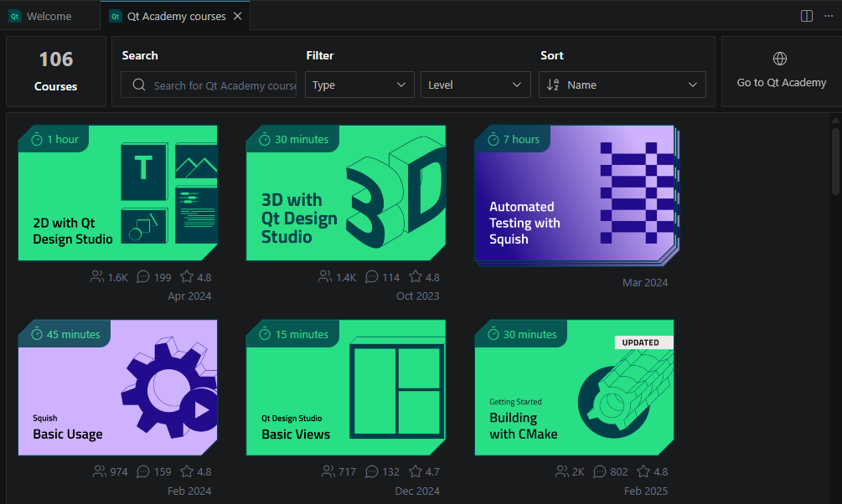The height and width of the screenshot is (504, 842).
Task: Open the more actions ellipsis menu
Action: click(x=829, y=16)
